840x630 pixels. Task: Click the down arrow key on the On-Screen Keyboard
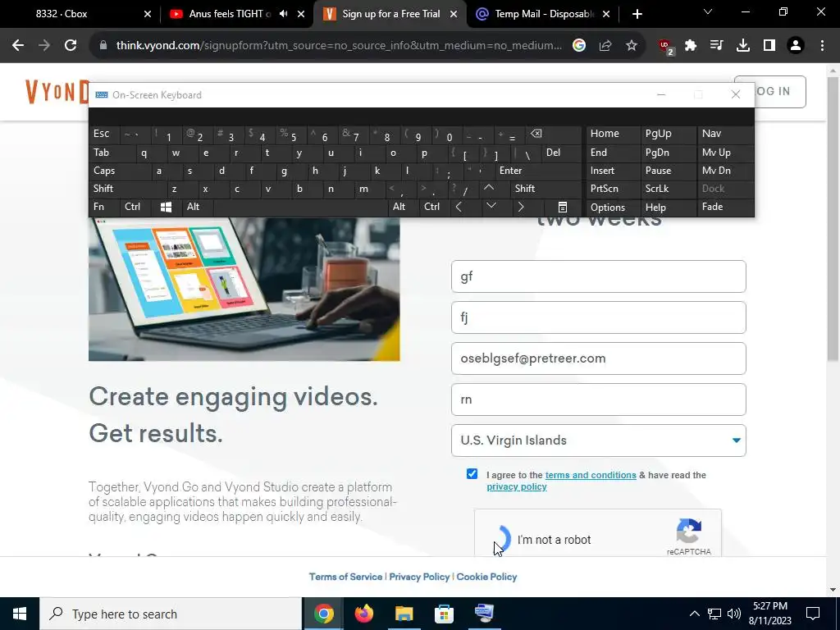[491, 206]
